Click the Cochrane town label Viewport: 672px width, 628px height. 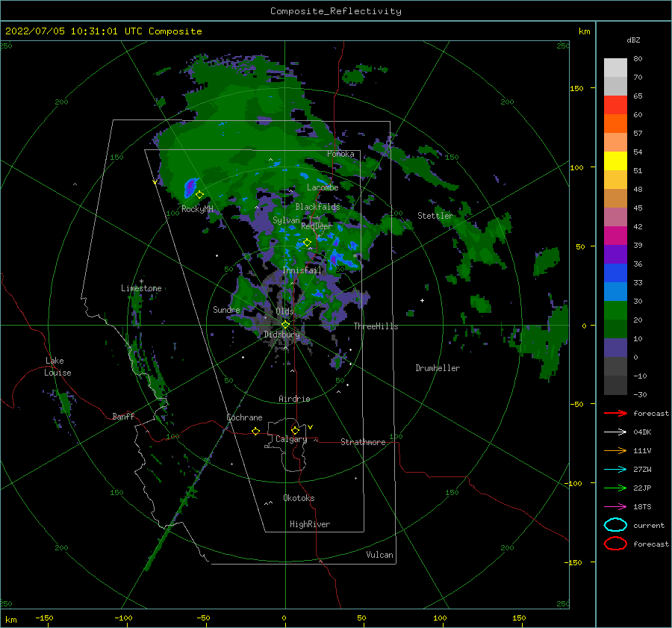(244, 417)
